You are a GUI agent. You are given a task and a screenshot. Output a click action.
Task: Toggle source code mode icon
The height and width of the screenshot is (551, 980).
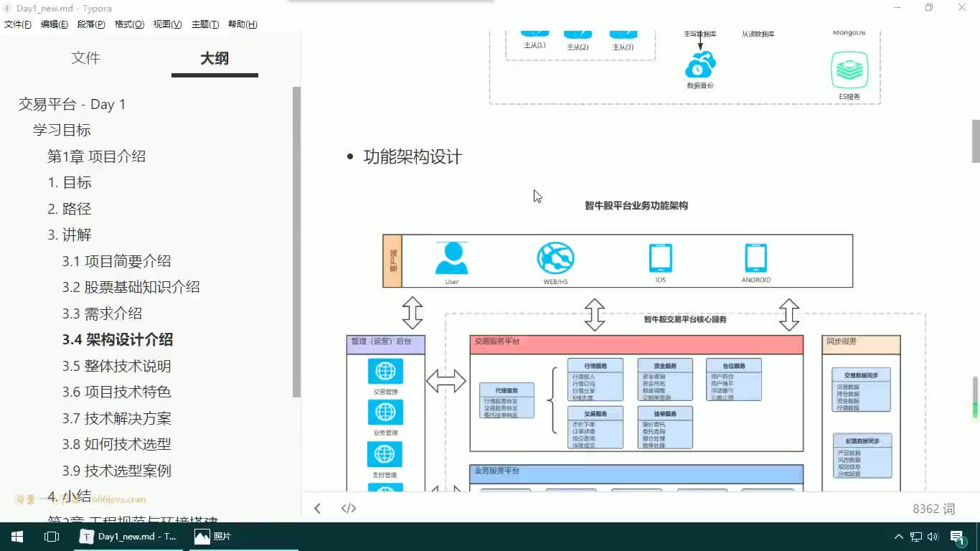[x=349, y=508]
